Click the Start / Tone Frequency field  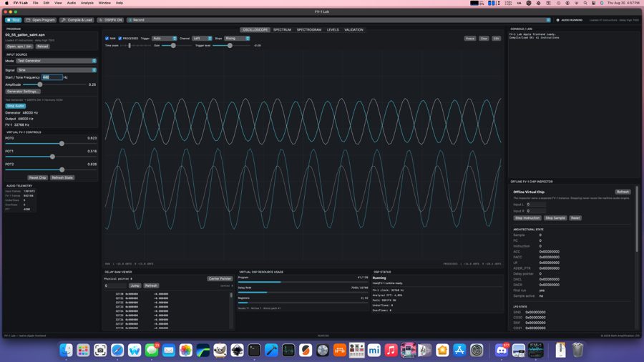pyautogui.click(x=52, y=77)
